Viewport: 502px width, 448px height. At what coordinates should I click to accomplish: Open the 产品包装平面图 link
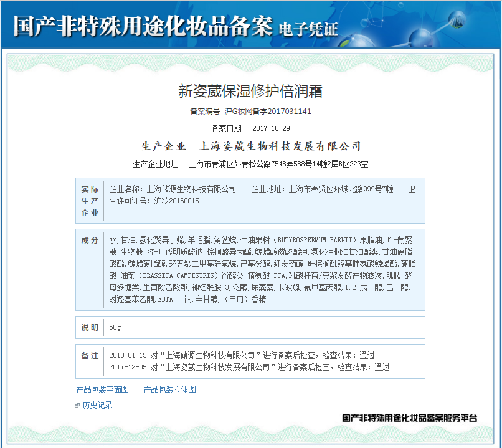point(103,389)
